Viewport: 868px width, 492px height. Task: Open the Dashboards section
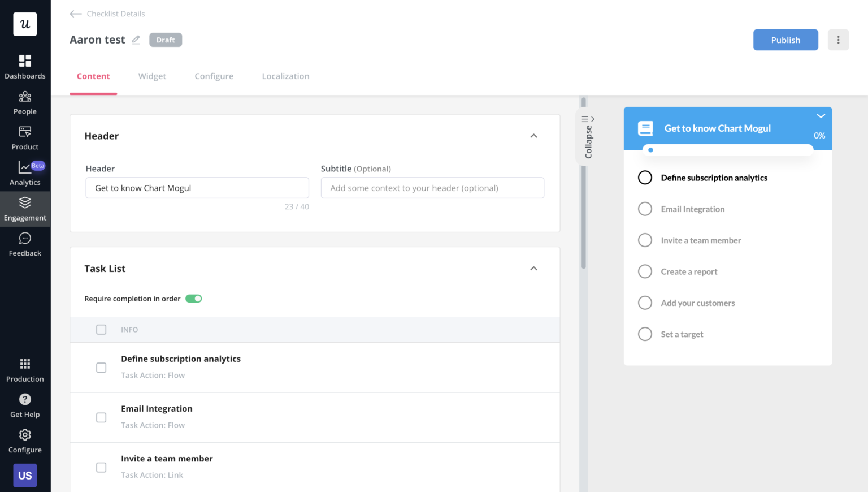tap(25, 66)
